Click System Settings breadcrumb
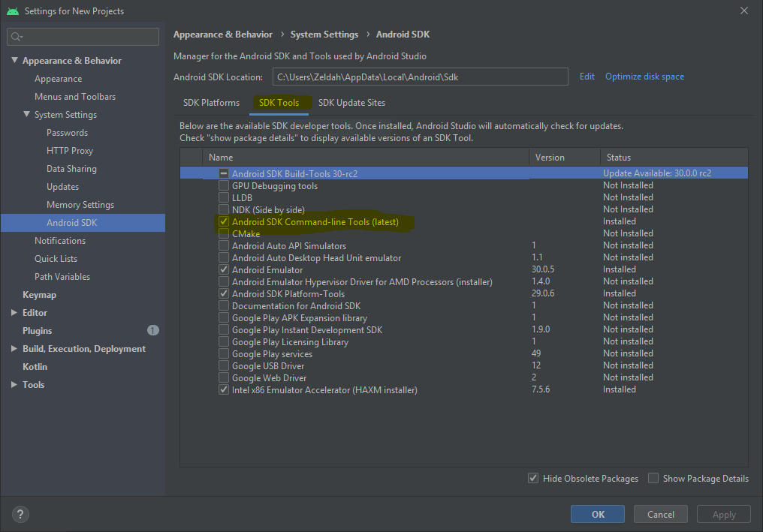This screenshot has width=763, height=532. (x=324, y=35)
